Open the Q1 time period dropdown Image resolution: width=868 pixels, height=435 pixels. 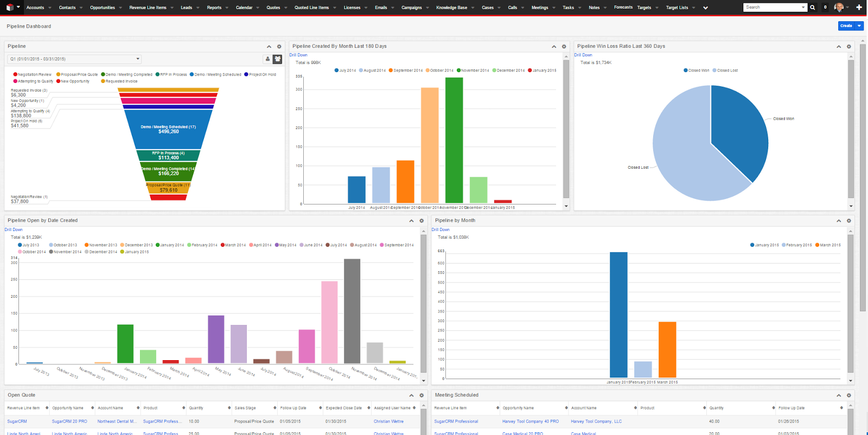point(74,59)
